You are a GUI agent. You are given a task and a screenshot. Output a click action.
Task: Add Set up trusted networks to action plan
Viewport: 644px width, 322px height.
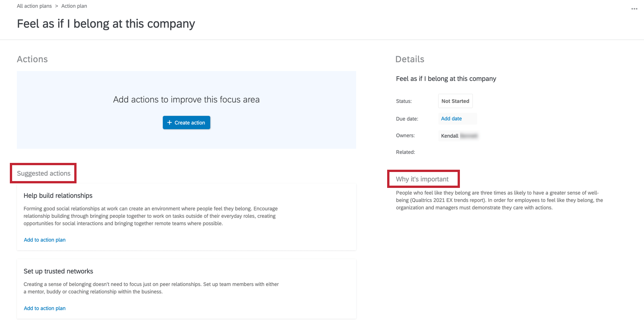(x=45, y=308)
